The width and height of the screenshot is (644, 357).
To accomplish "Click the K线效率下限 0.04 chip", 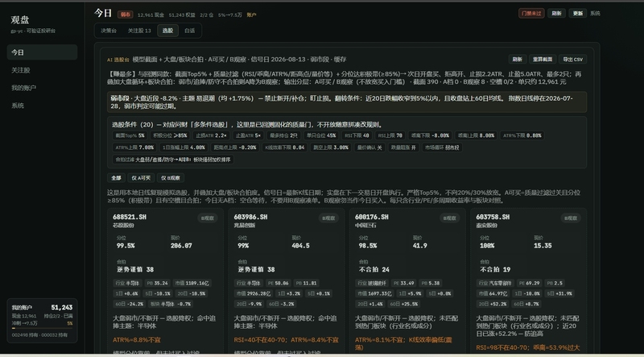I will [x=285, y=147].
